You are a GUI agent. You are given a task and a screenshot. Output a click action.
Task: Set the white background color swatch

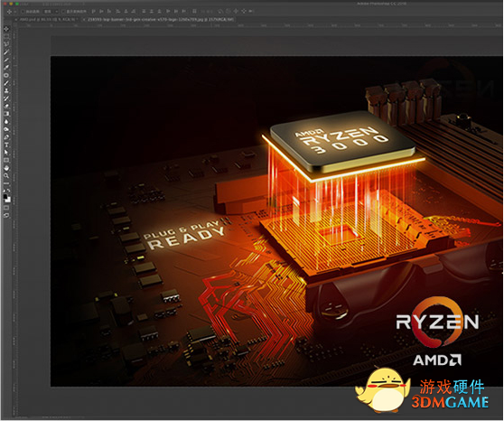[x=9, y=201]
